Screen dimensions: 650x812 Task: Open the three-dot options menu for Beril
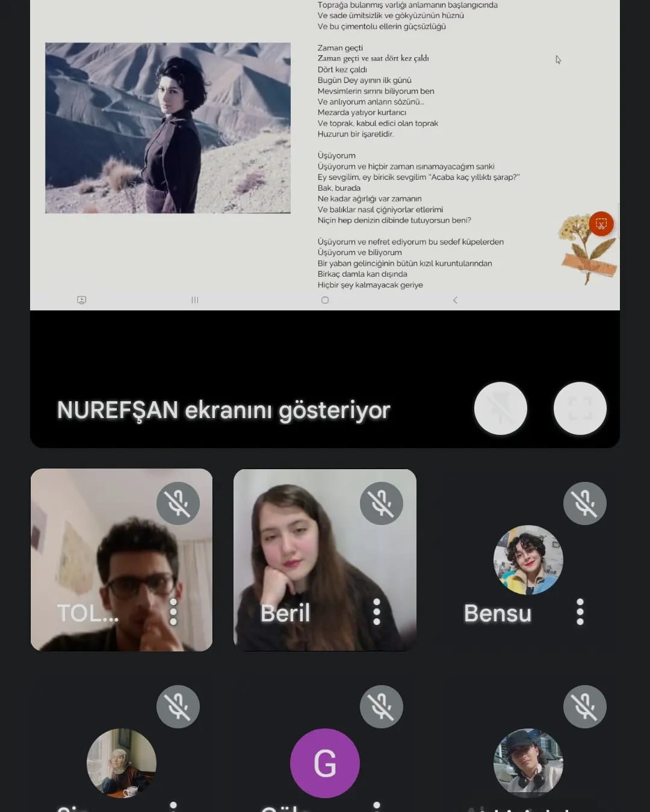(x=377, y=612)
